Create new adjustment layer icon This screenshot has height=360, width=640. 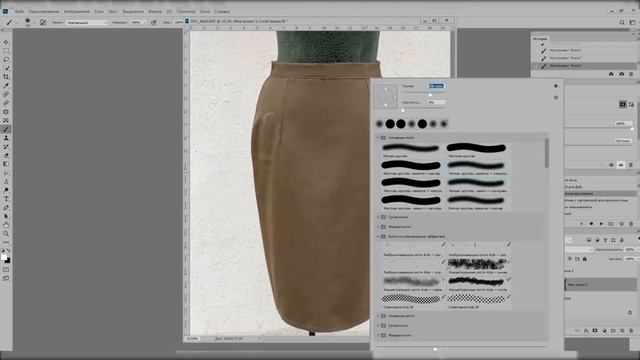coord(604,331)
